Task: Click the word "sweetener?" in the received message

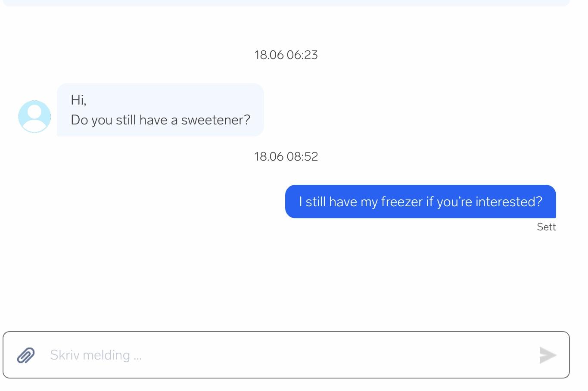Action: coord(215,120)
